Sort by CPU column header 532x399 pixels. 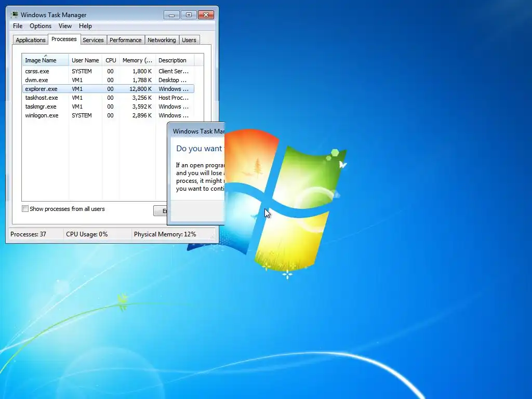pos(111,60)
